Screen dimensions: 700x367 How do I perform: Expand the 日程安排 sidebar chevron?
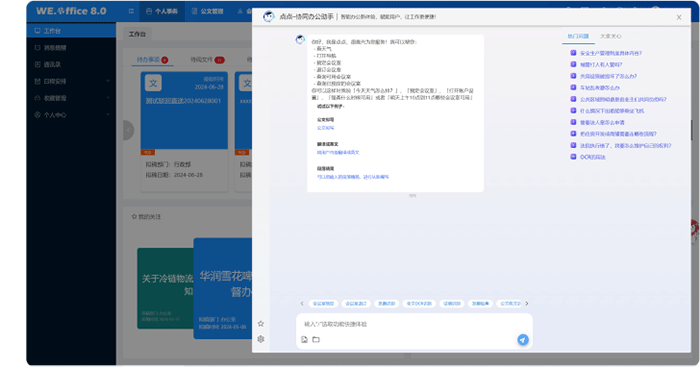tap(108, 81)
